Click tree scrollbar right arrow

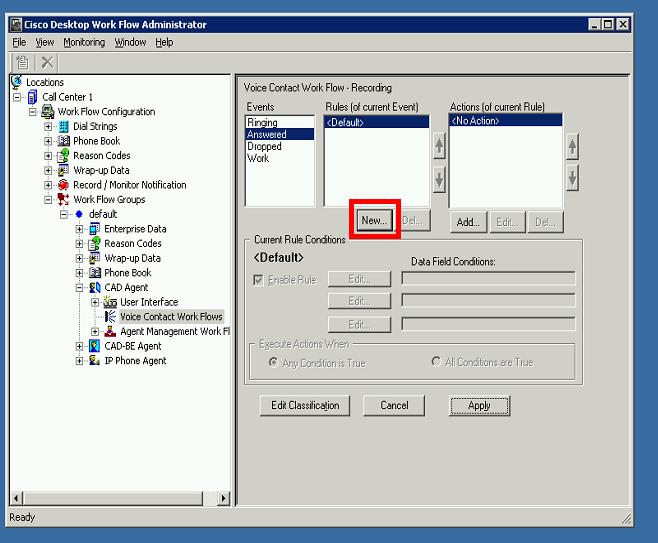click(x=223, y=499)
